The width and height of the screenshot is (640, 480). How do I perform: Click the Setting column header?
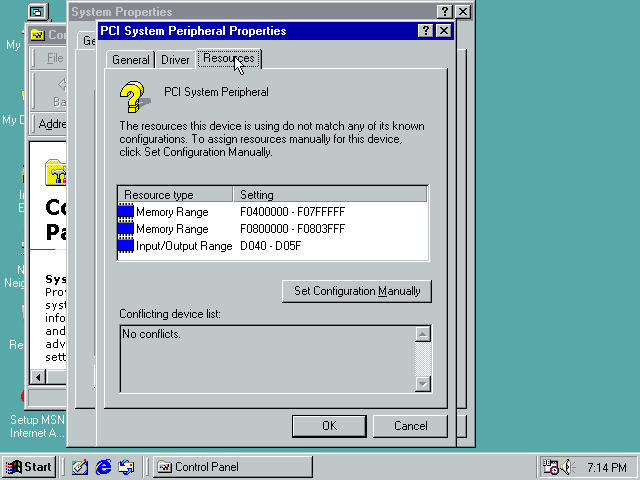tap(330, 195)
